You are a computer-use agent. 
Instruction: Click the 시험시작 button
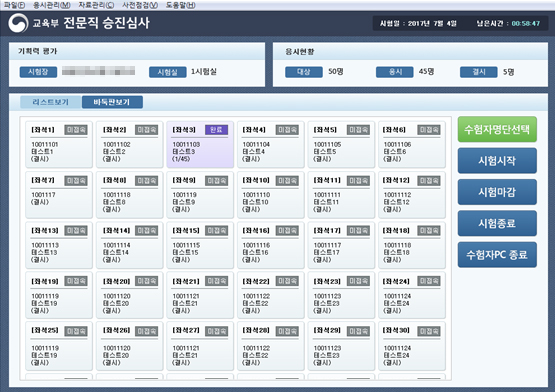[497, 161]
